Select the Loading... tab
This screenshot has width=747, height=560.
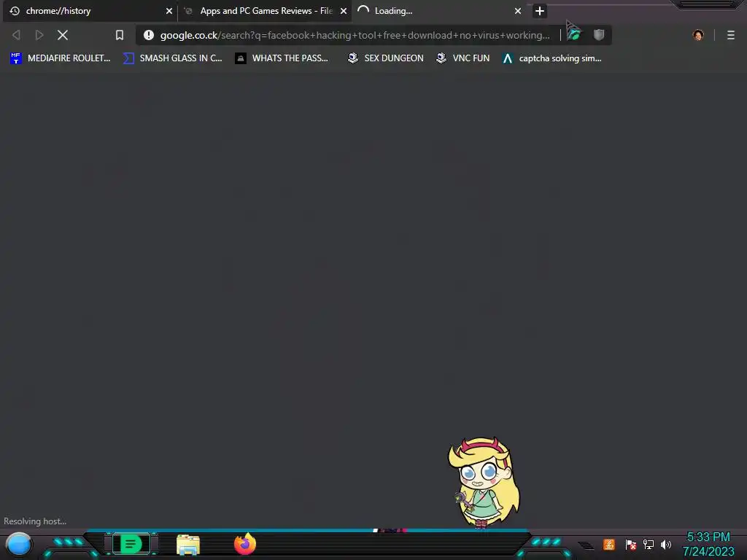(438, 11)
